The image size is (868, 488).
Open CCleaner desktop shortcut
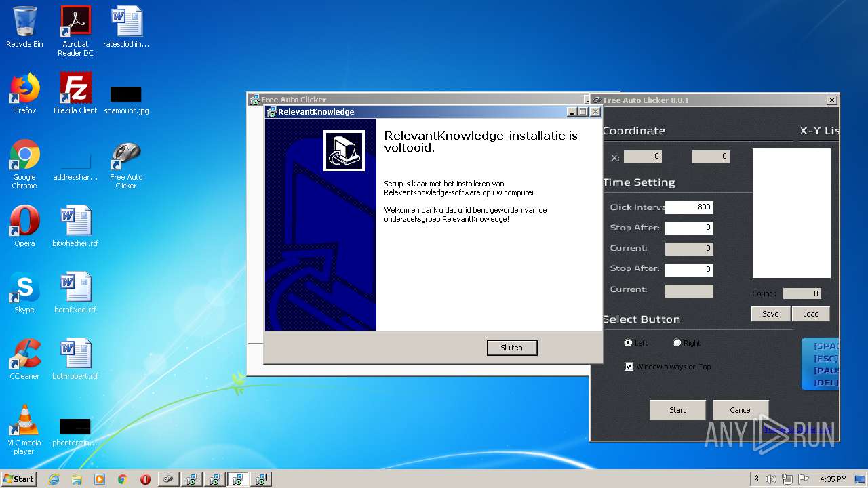point(24,359)
